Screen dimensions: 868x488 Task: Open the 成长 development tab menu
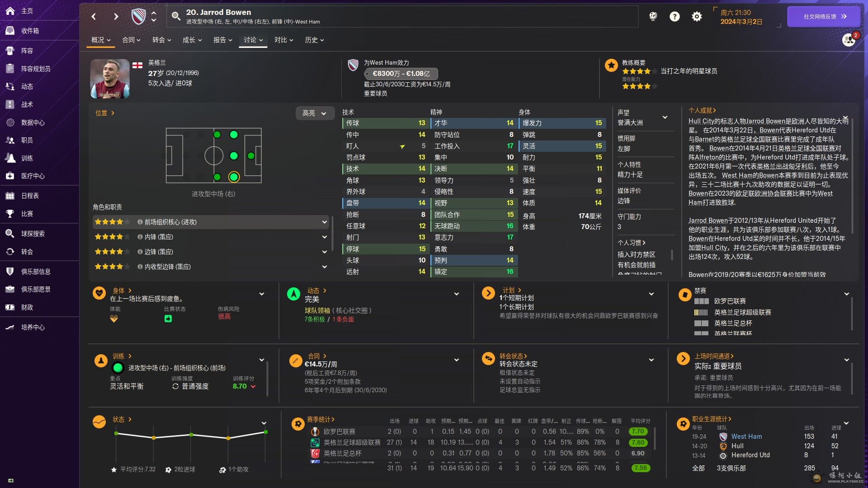click(x=192, y=40)
